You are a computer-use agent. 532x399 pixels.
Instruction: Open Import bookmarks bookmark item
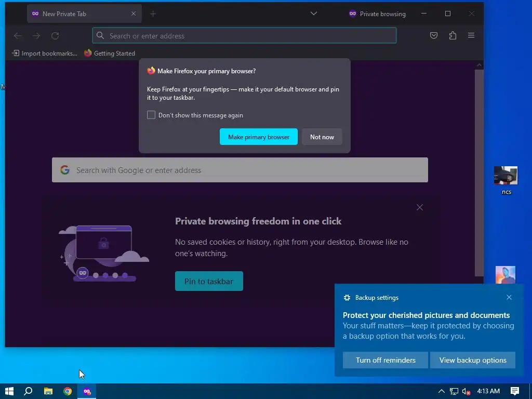coord(45,54)
